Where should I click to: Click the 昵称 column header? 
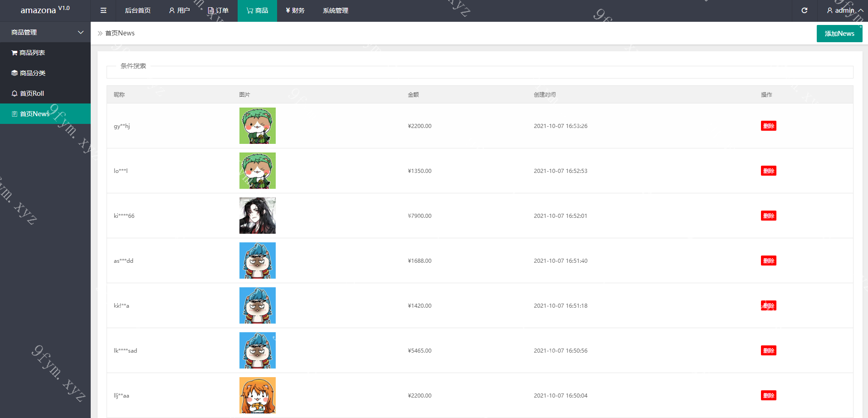(119, 94)
